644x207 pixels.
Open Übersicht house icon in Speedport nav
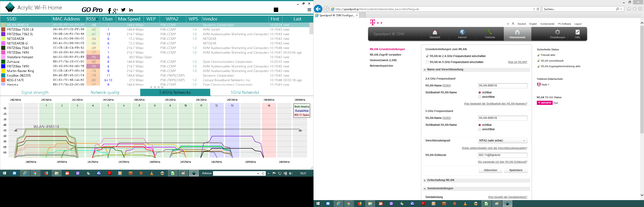click(x=435, y=32)
